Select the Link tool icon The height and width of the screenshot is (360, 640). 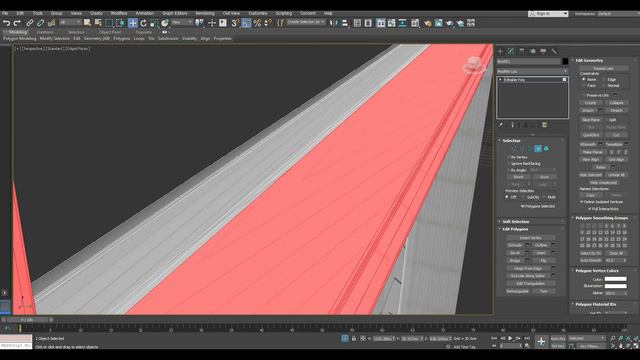coord(30,23)
